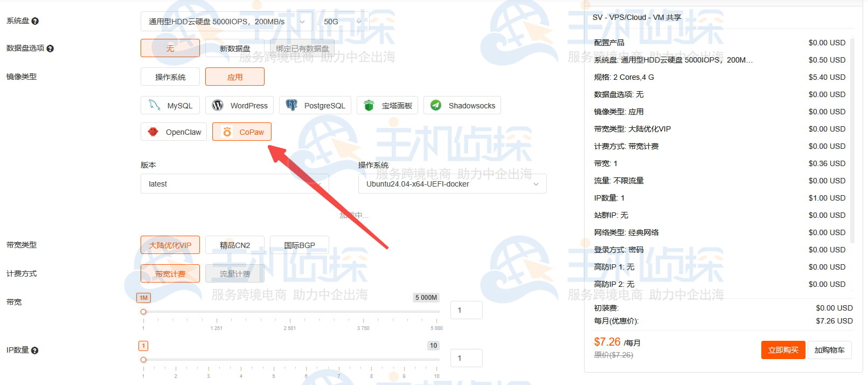Open the system disk type dropdown
The width and height of the screenshot is (868, 385).
coord(226,22)
